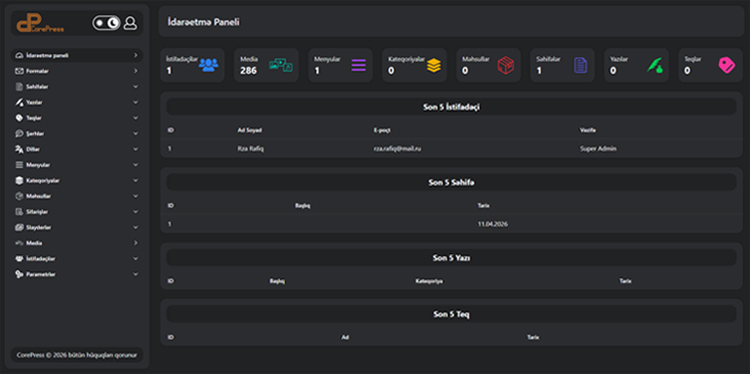This screenshot has width=750, height=374.
Task: Click the Rza Rafiq user row
Action: 451,149
